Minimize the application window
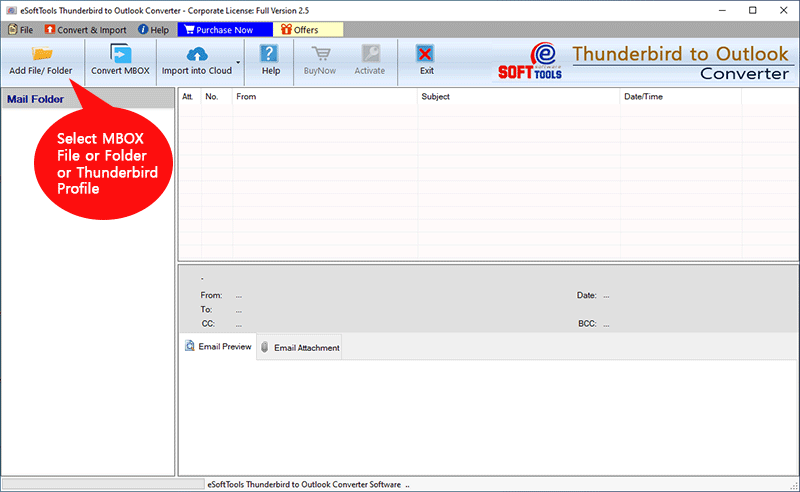The width and height of the screenshot is (800, 492). pos(722,10)
